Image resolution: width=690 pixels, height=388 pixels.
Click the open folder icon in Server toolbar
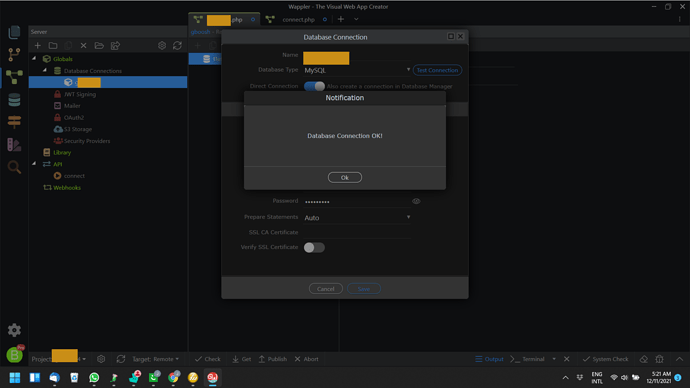99,45
